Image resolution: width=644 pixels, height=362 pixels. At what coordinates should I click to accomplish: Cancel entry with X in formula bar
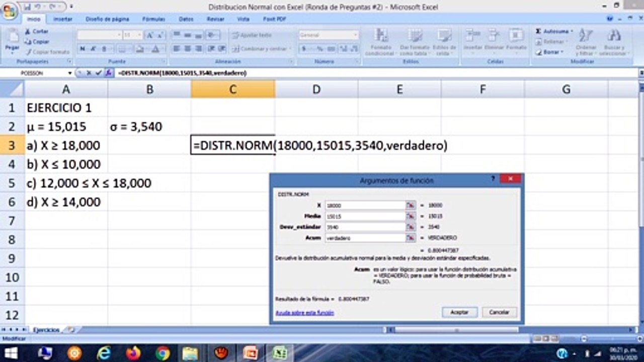[x=89, y=73]
